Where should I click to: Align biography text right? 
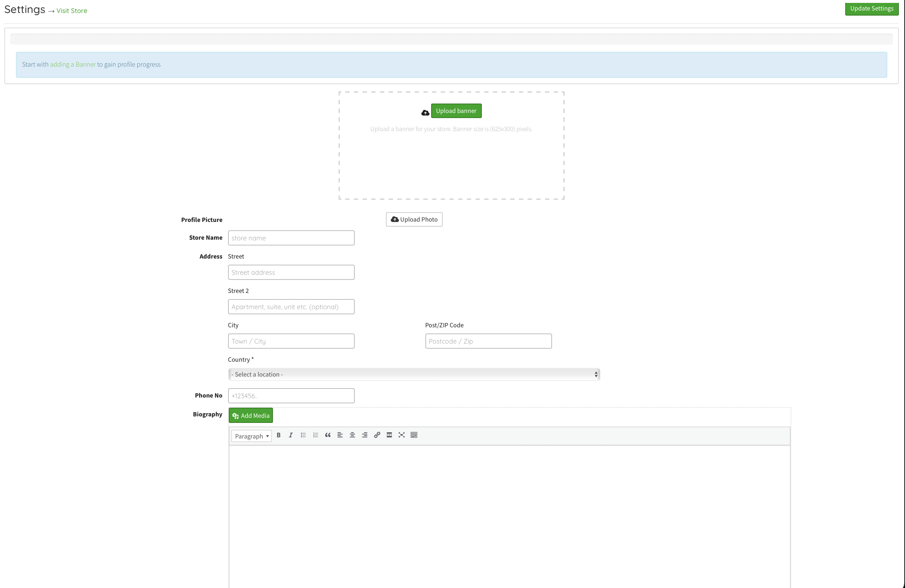[365, 435]
